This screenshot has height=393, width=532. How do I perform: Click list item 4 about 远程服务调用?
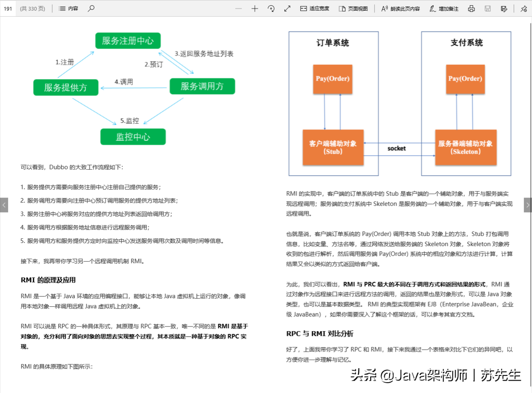pos(85,227)
